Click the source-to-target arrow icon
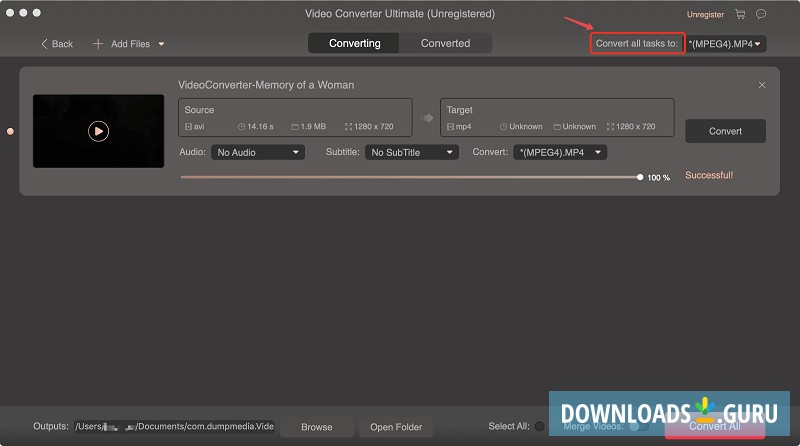Viewport: 800px width, 446px height. [x=427, y=118]
